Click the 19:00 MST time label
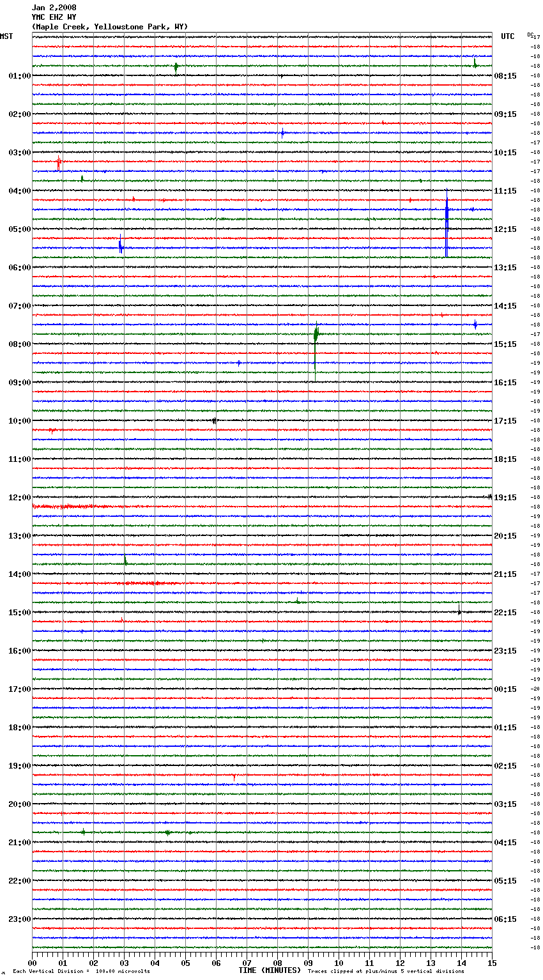543x980 pixels. point(19,766)
